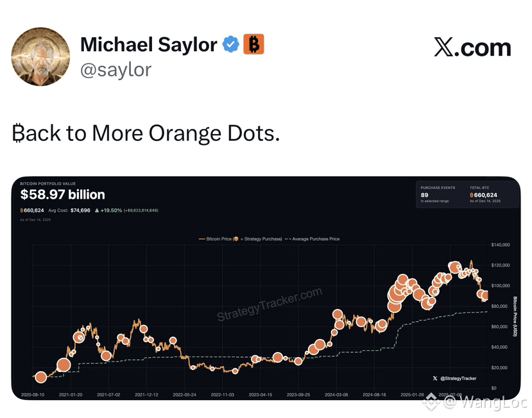Click the X.com logo
Screen dimensions: 532x418
[x=472, y=47]
